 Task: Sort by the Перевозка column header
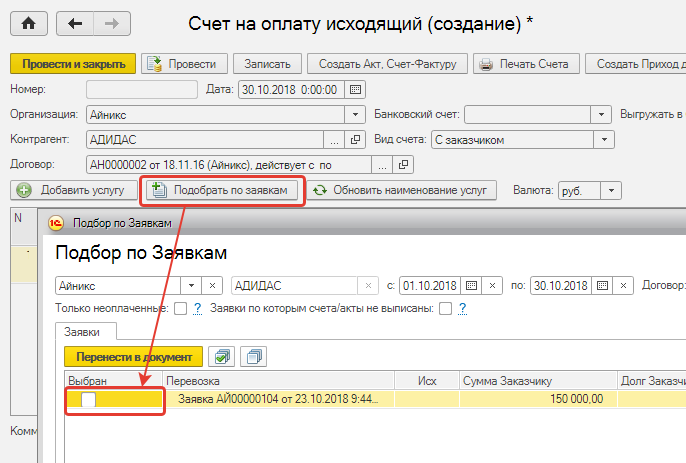pyautogui.click(x=278, y=381)
